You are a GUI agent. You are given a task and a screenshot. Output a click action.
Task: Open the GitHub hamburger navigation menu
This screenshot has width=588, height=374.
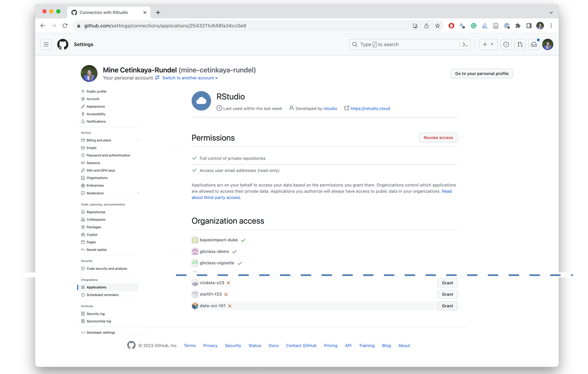pyautogui.click(x=46, y=44)
